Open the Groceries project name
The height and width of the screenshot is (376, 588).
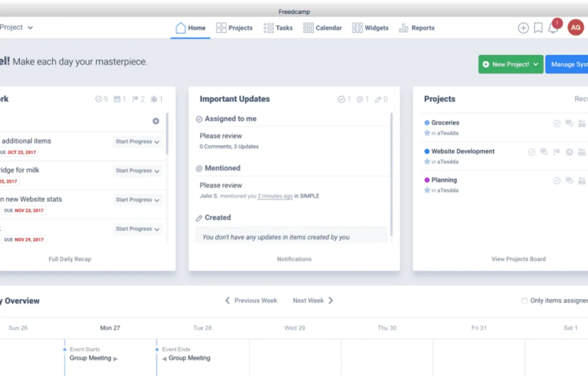point(445,123)
